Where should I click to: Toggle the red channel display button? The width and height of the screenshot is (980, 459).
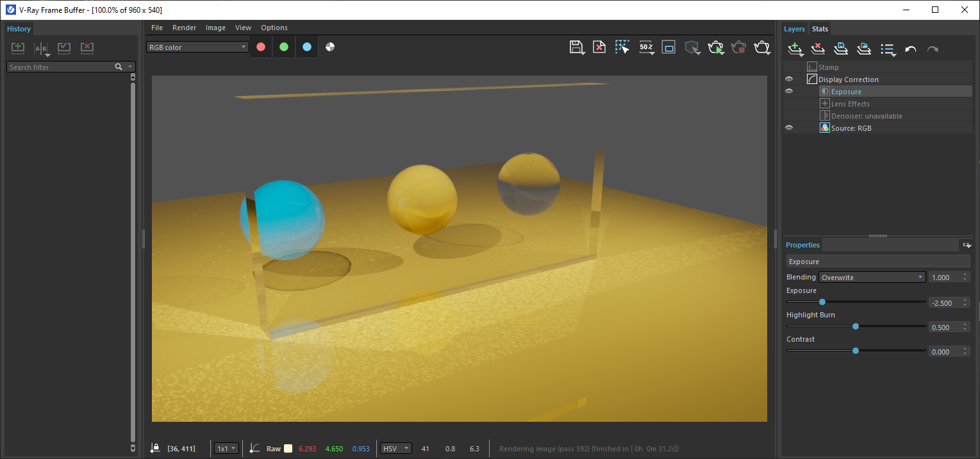pos(261,47)
